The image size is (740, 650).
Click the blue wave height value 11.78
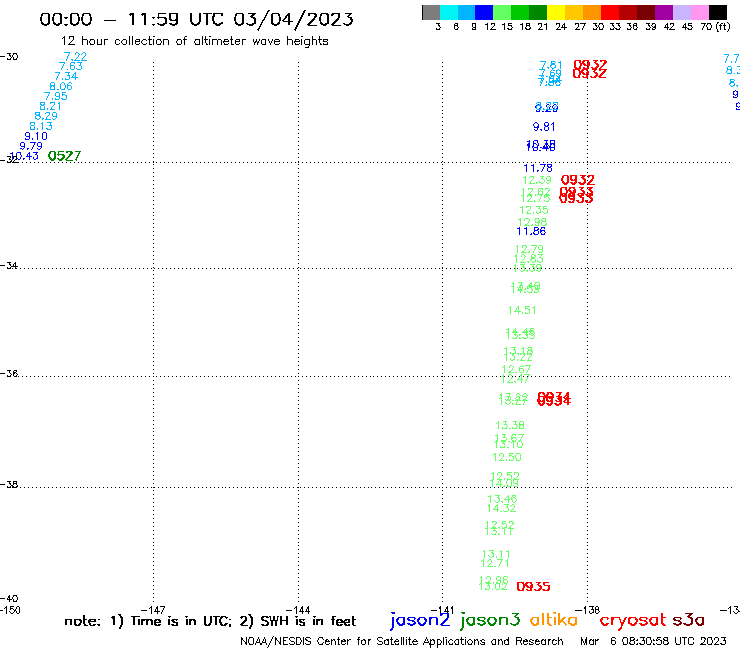538,168
